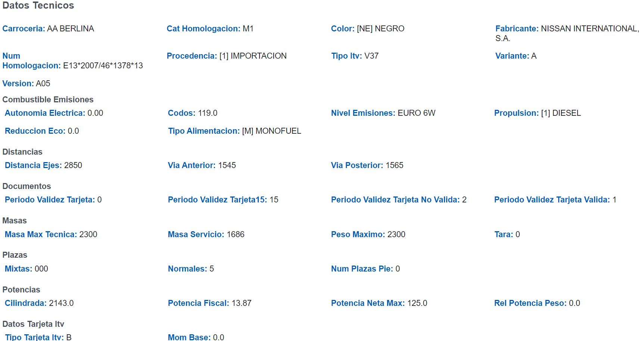Click the Distancia Ejes label
This screenshot has height=341, width=644.
coord(33,165)
